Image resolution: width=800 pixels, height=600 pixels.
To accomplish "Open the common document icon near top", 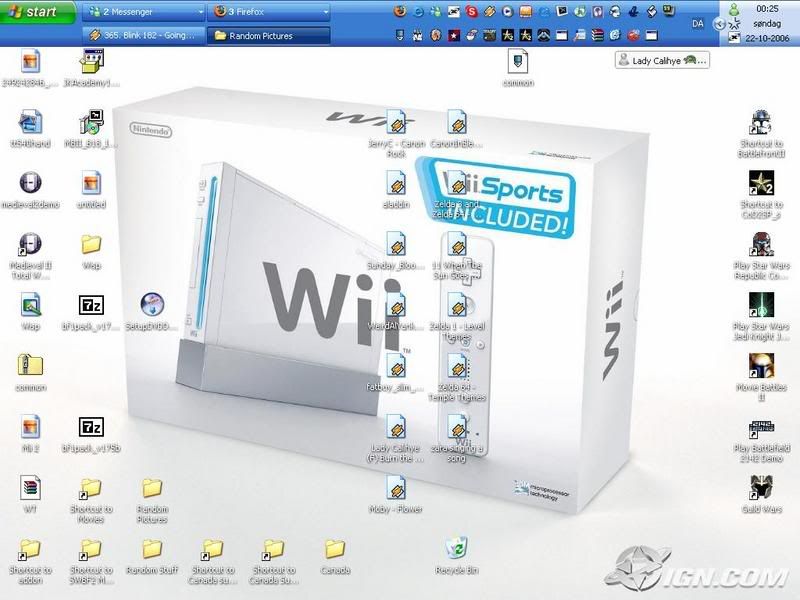I will [518, 68].
